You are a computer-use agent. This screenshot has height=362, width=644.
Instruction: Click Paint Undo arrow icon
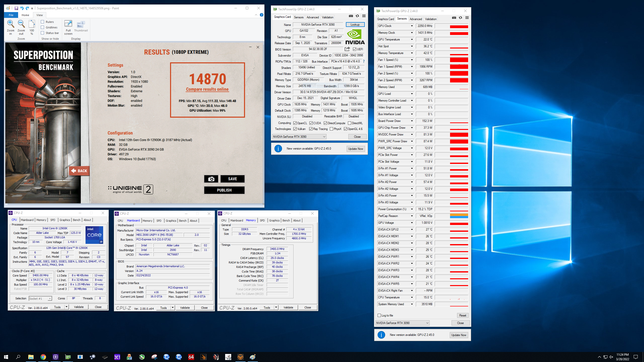[22, 8]
